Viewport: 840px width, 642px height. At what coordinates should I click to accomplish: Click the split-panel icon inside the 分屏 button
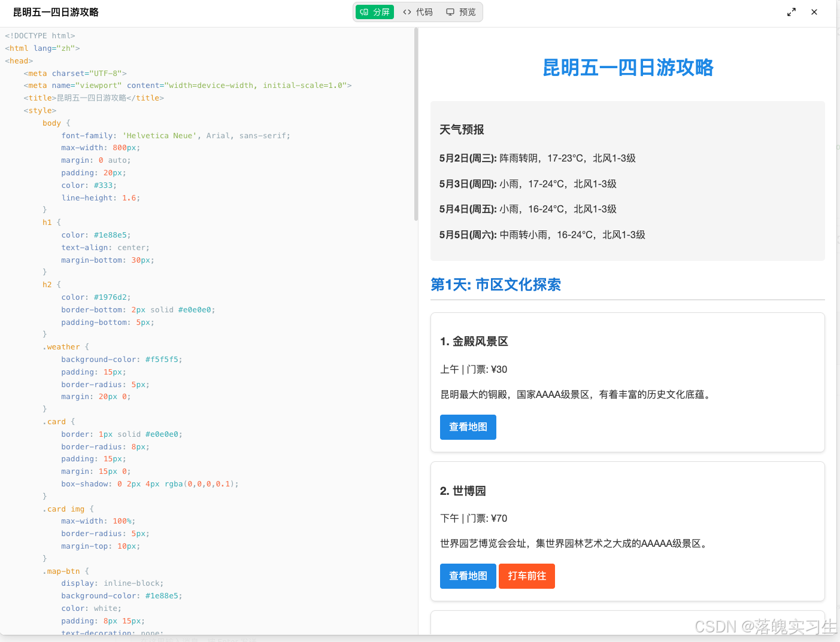tap(365, 11)
